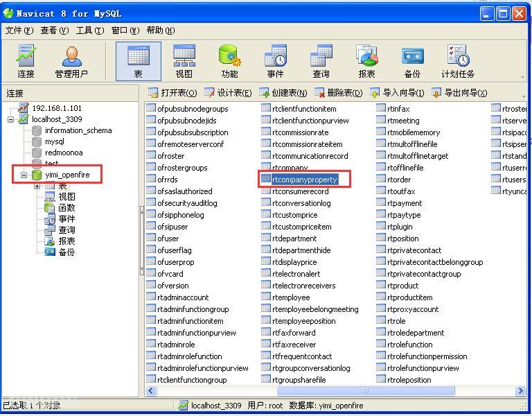The width and height of the screenshot is (532, 416).
Task: Select the rtemployee table
Action: (291, 297)
